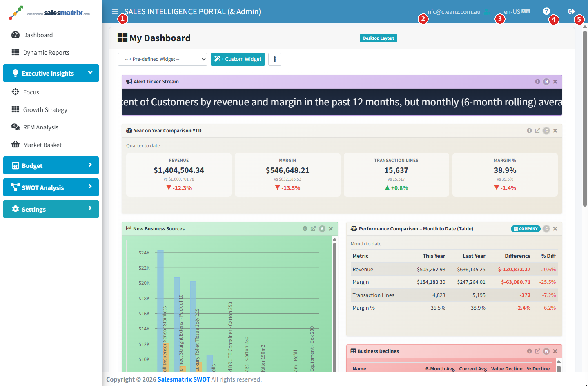Toggle the hamburger sidebar menu
This screenshot has width=588, height=386.
click(x=115, y=11)
